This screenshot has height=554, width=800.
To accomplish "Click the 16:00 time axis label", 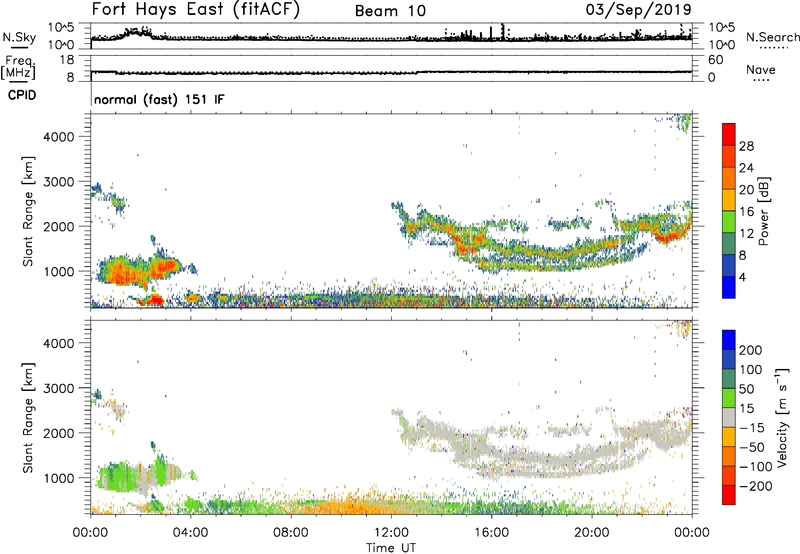I will [x=491, y=533].
